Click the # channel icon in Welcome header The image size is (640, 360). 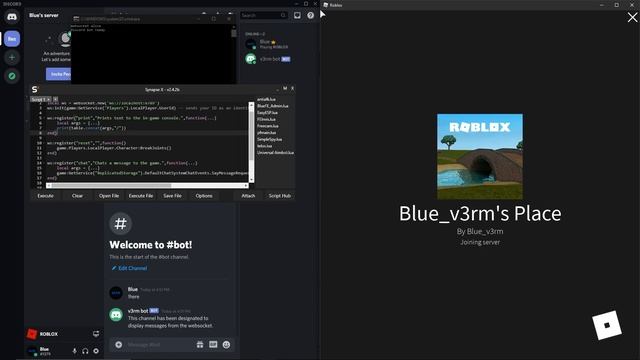pyautogui.click(x=120, y=224)
